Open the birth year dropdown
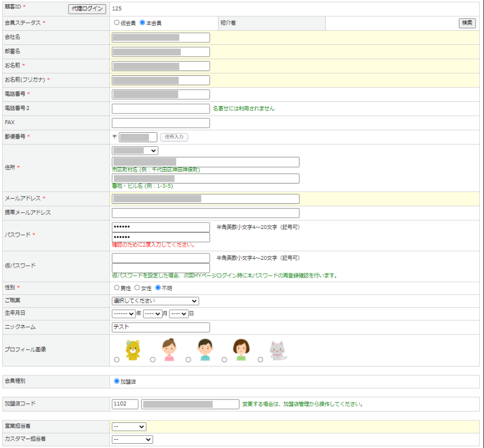Viewport: 484px width, 448px height. [x=123, y=314]
